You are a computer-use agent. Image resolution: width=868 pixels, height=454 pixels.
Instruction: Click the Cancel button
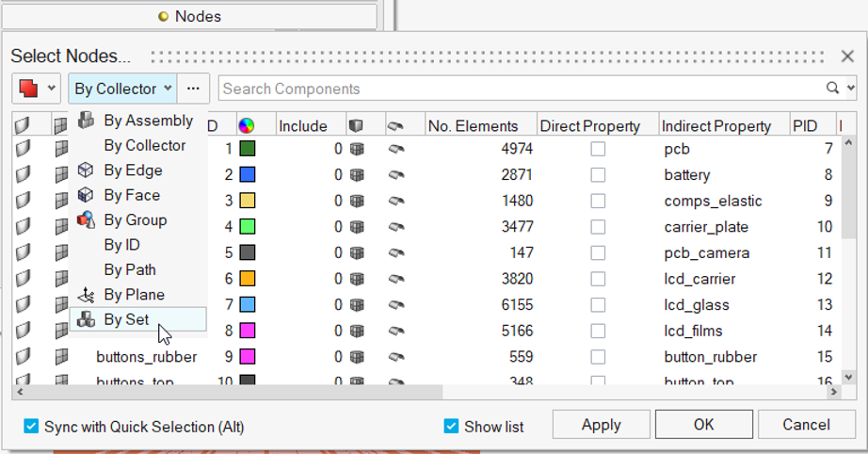click(806, 425)
